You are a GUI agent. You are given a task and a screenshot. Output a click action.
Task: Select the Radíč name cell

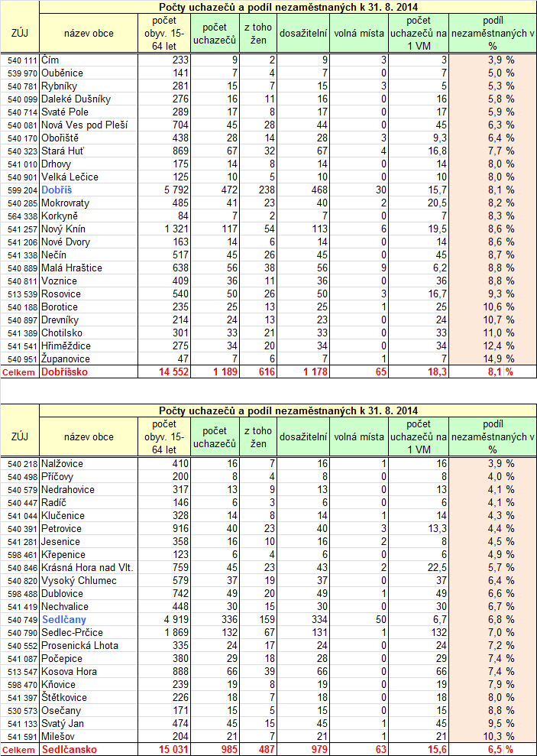89,503
